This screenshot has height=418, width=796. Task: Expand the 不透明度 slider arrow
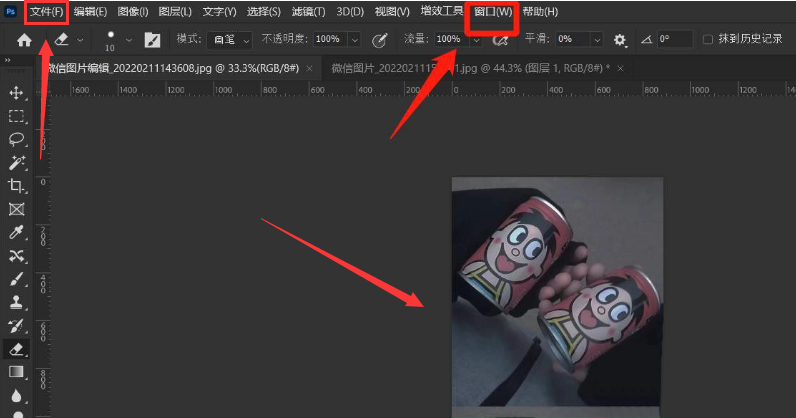click(355, 40)
